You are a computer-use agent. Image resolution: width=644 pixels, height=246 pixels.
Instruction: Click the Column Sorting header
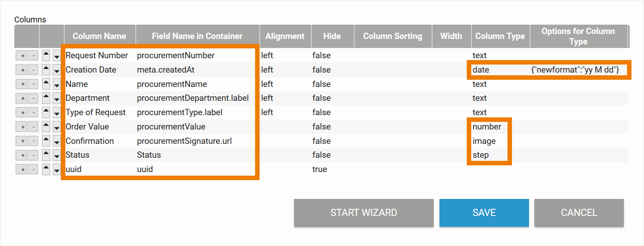pos(392,36)
